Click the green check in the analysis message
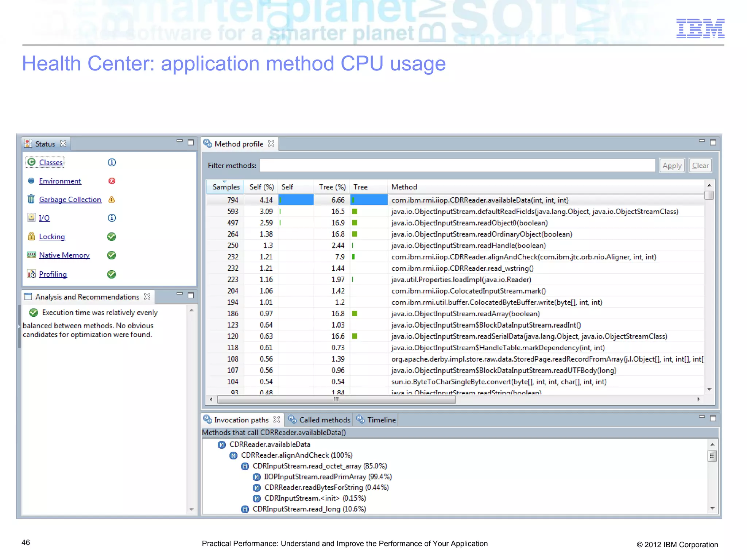The height and width of the screenshot is (560, 747). [34, 312]
